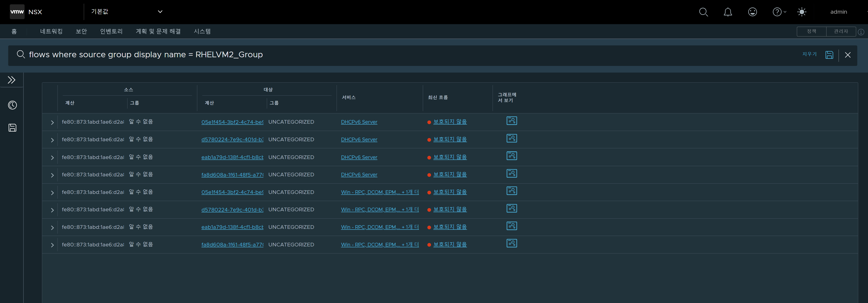Expand the Win - RPC fa8d608a row
The width and height of the screenshot is (868, 303).
point(52,245)
